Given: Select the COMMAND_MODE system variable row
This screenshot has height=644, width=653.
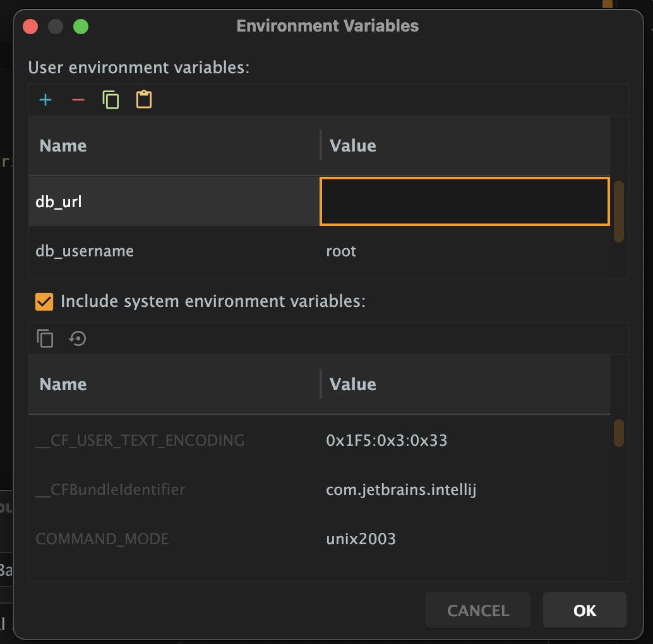Looking at the screenshot, I should [174, 539].
